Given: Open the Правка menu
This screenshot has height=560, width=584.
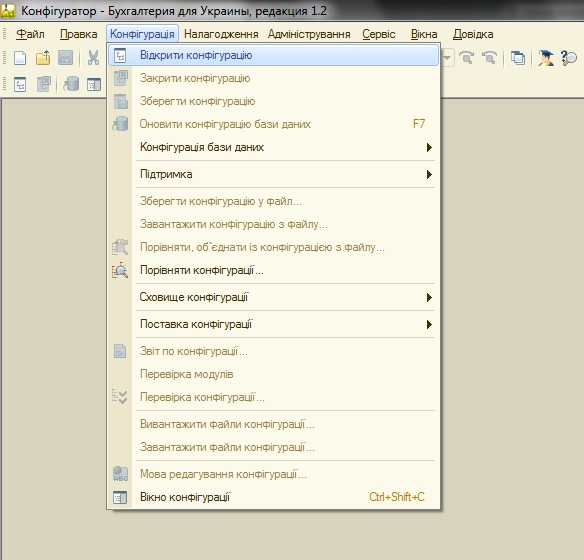Looking at the screenshot, I should coord(79,34).
